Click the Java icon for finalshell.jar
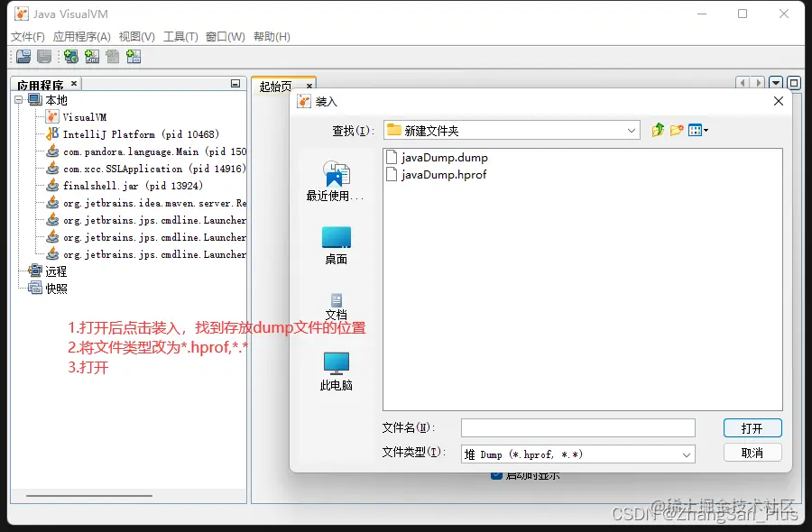This screenshot has width=812, height=532. pyautogui.click(x=52, y=185)
